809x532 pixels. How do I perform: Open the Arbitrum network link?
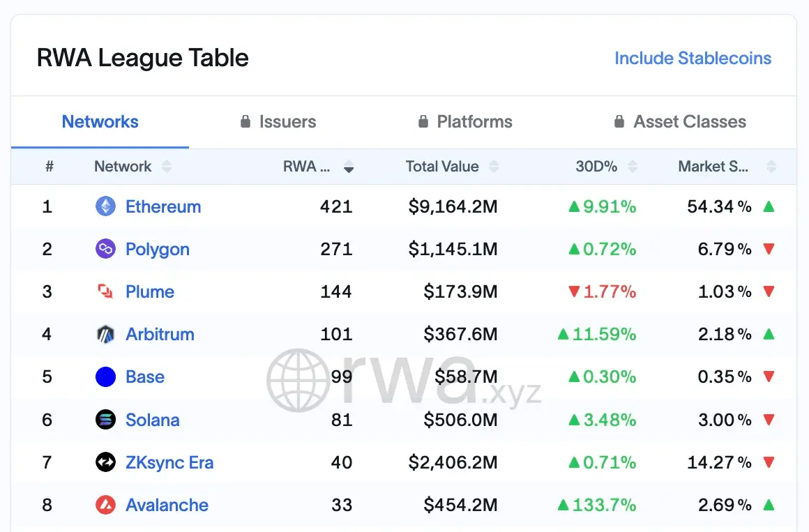click(x=160, y=335)
